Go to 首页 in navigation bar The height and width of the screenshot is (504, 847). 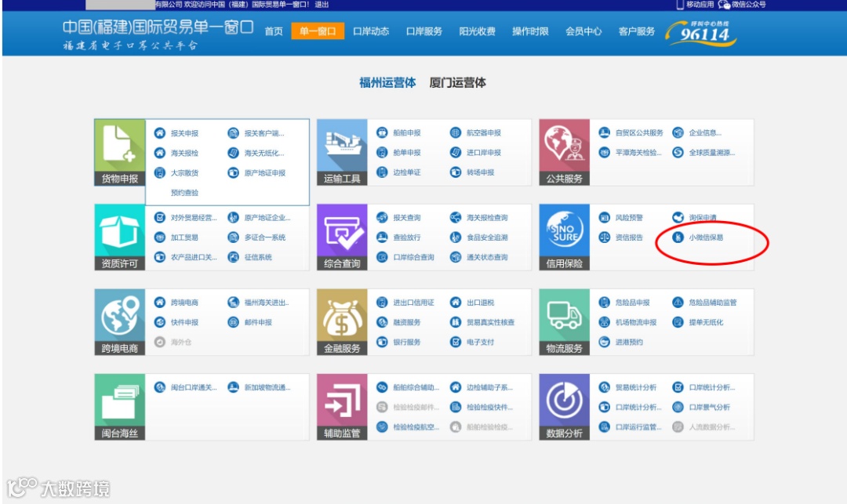[274, 31]
